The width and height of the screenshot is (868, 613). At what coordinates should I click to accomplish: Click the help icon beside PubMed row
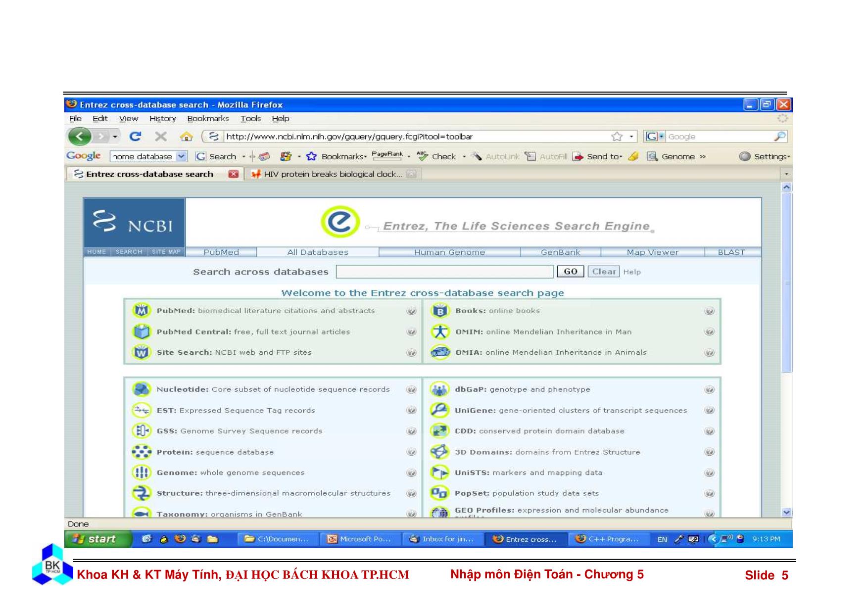(411, 311)
